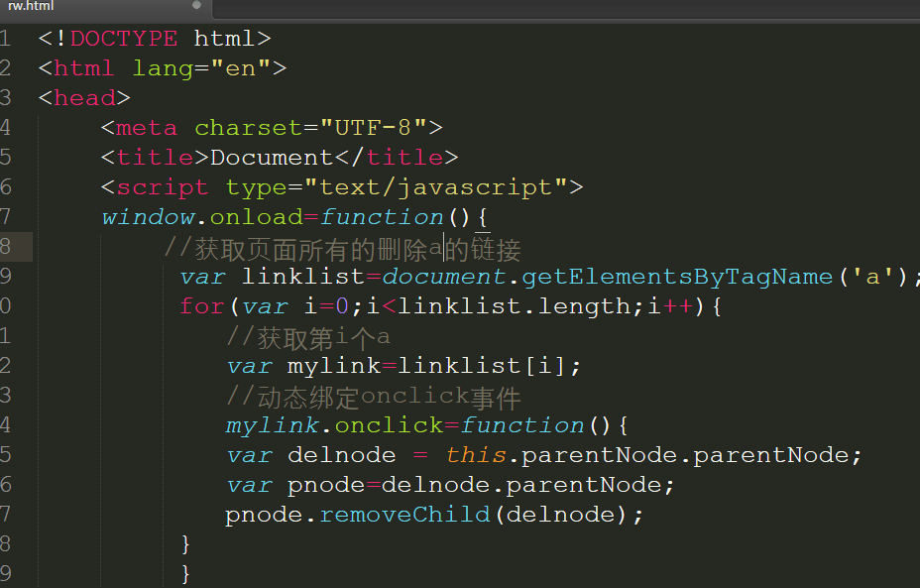Click the this keyword
Viewport: 920px width, 588px height.
[476, 455]
